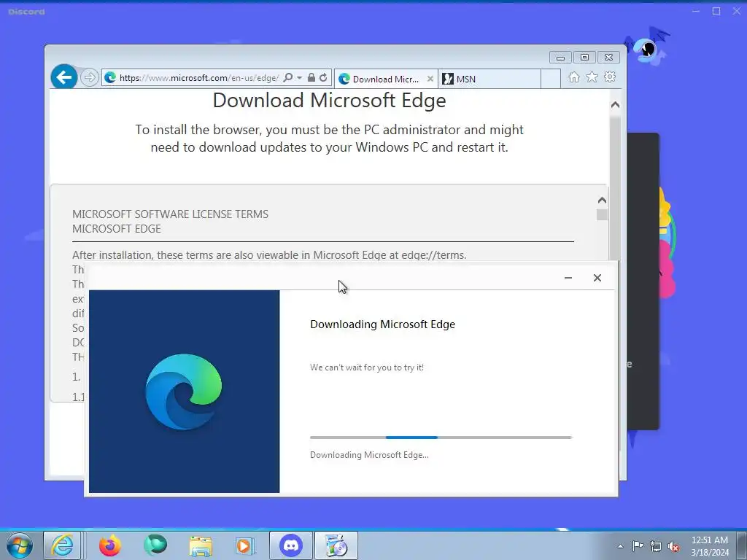Click the muted volume speaker tray icon
Image resolution: width=747 pixels, height=560 pixels.
[673, 546]
